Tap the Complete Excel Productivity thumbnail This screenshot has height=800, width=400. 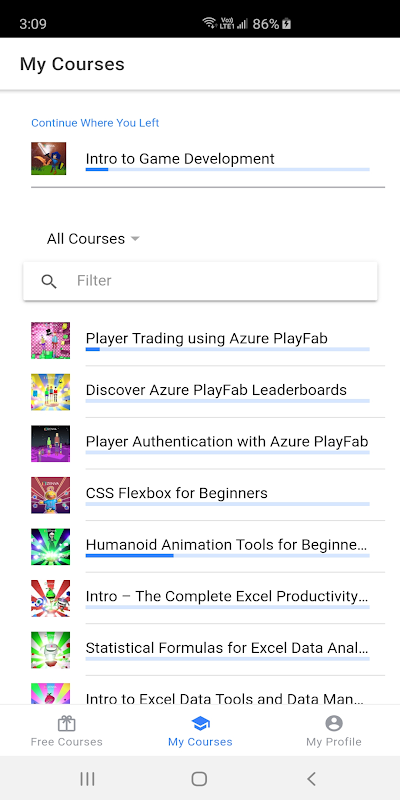point(51,598)
